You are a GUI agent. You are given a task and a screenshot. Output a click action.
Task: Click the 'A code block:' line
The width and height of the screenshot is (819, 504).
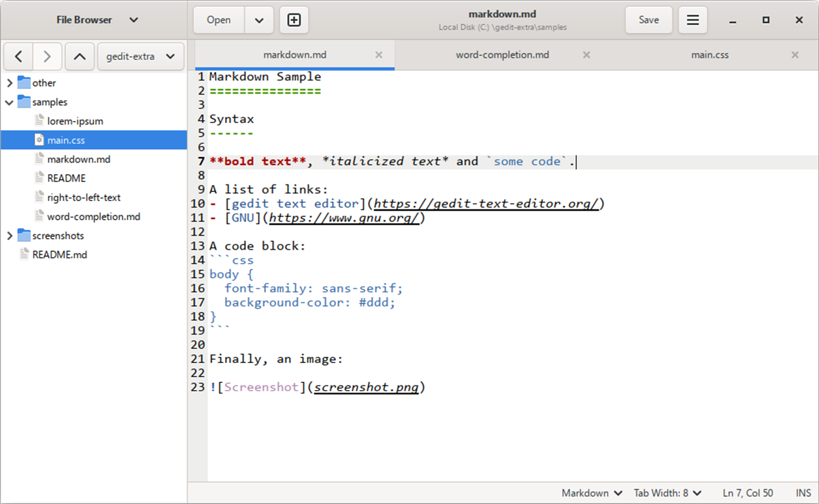tap(258, 246)
